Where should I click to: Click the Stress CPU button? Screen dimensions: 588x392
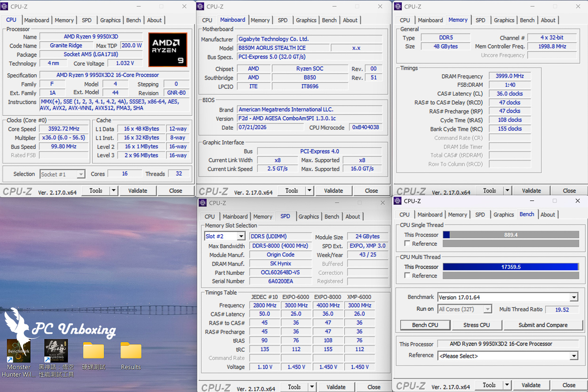click(x=477, y=325)
